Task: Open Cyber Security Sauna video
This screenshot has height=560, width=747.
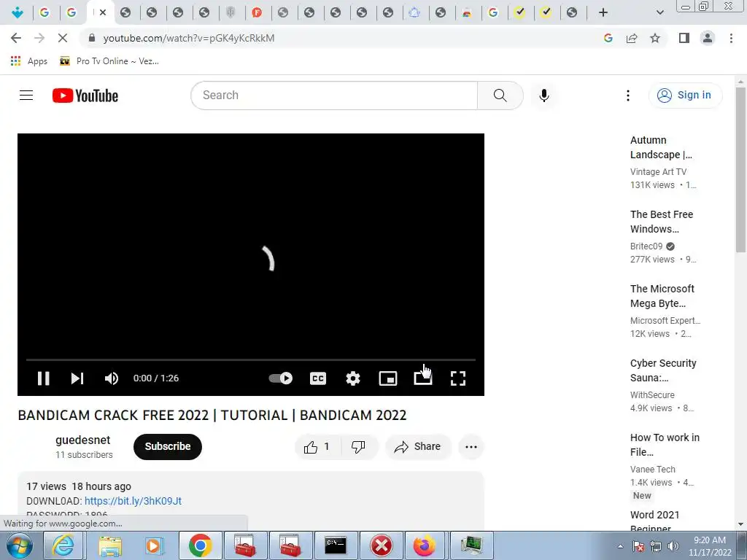Action: [x=663, y=370]
